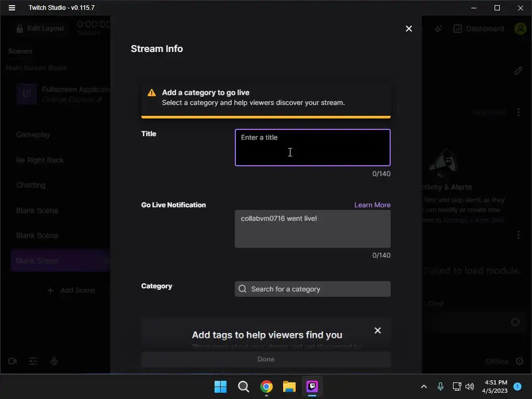Open the three-dot menu above Failed to load module
Screen dimensions: 532x399
point(518,235)
